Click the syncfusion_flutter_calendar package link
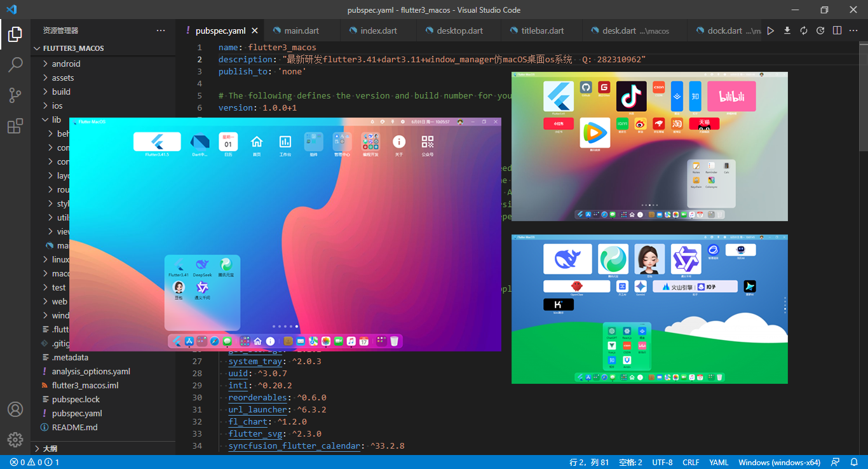Viewport: 868px width, 469px height. (x=295, y=445)
